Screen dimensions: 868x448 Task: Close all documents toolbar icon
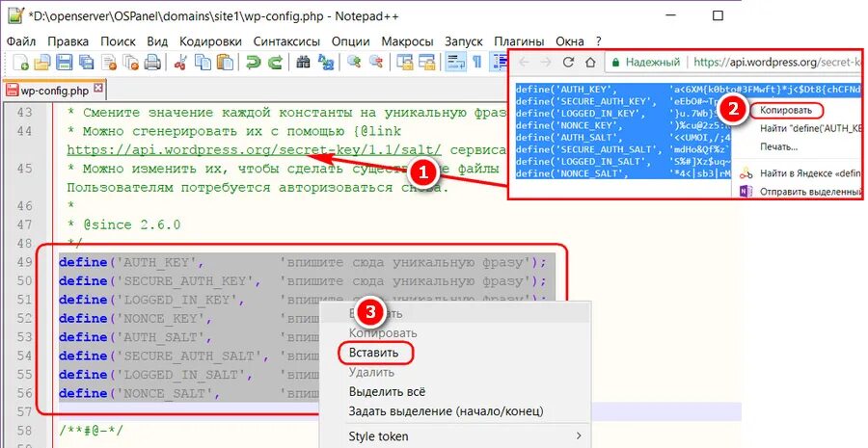tap(130, 62)
